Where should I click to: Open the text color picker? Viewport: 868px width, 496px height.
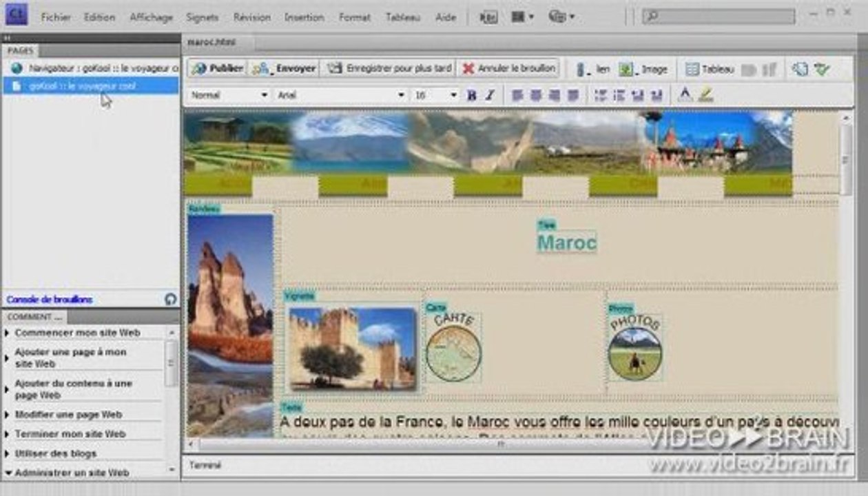pyautogui.click(x=685, y=95)
